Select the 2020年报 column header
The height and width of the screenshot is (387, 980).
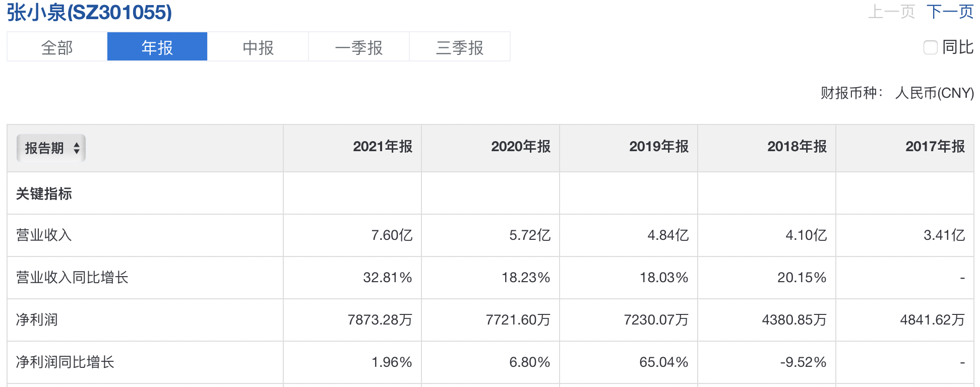pos(521,147)
